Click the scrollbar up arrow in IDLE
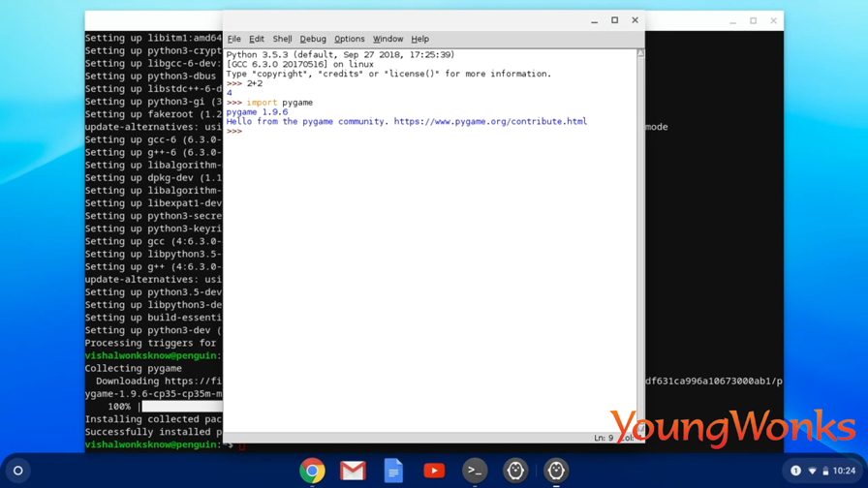 pyautogui.click(x=640, y=53)
